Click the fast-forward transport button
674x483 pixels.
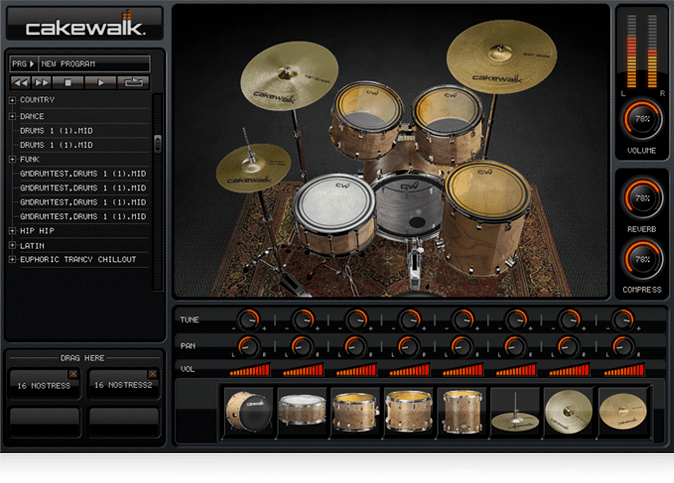(x=42, y=83)
